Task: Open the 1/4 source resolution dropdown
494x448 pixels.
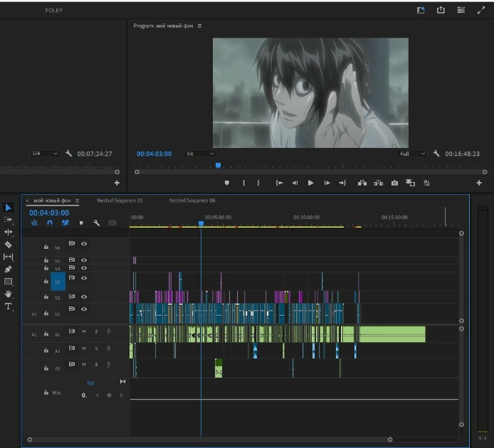Action: [x=44, y=154]
